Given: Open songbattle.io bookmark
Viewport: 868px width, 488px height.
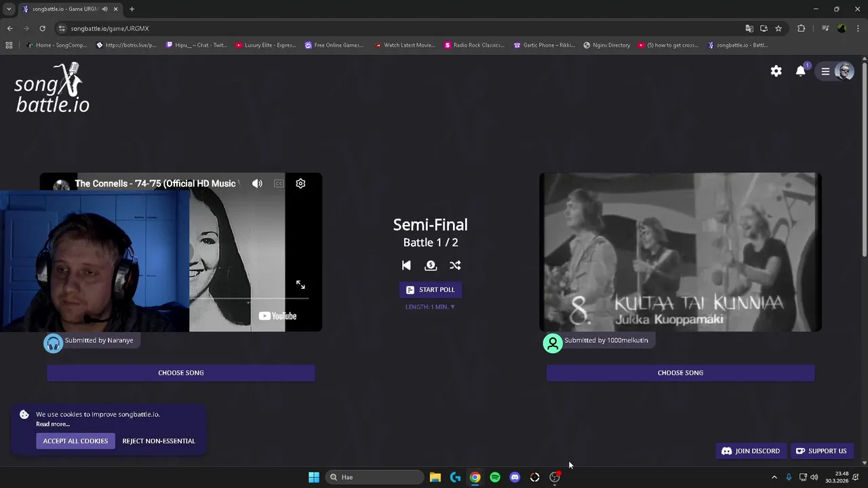Looking at the screenshot, I should pyautogui.click(x=738, y=45).
